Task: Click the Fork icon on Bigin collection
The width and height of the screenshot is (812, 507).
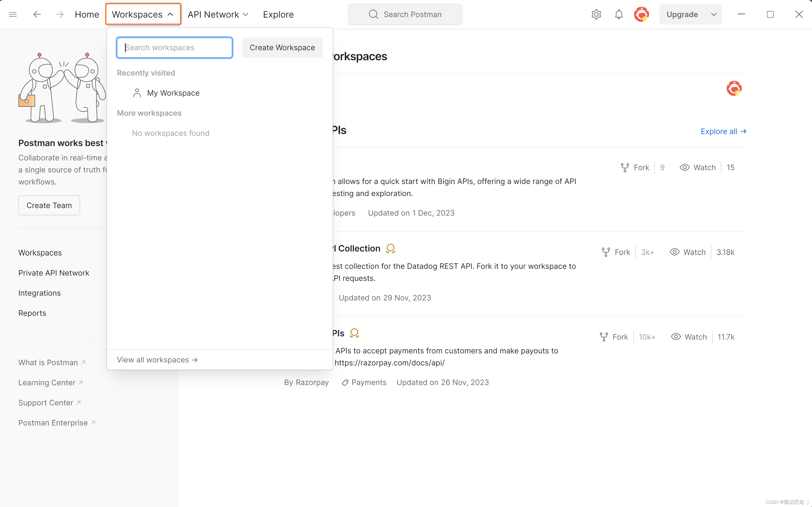Action: (x=624, y=167)
